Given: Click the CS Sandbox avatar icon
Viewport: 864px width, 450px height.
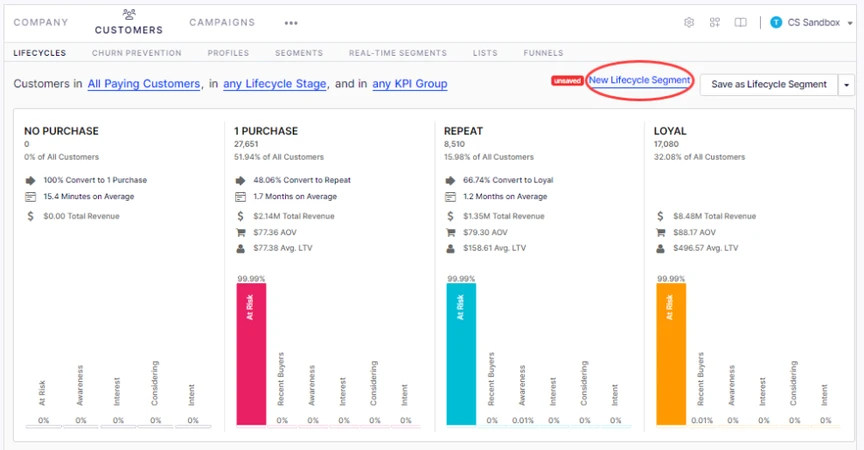Looking at the screenshot, I should (776, 22).
